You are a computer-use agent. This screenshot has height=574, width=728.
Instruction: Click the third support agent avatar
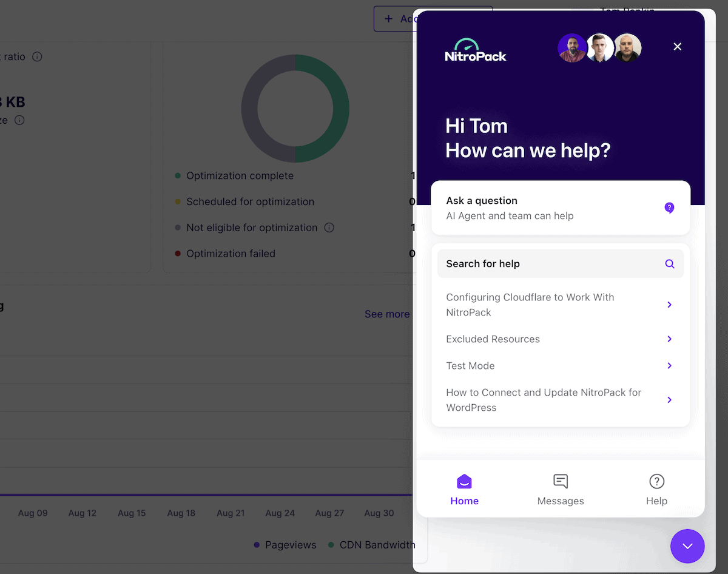(628, 48)
